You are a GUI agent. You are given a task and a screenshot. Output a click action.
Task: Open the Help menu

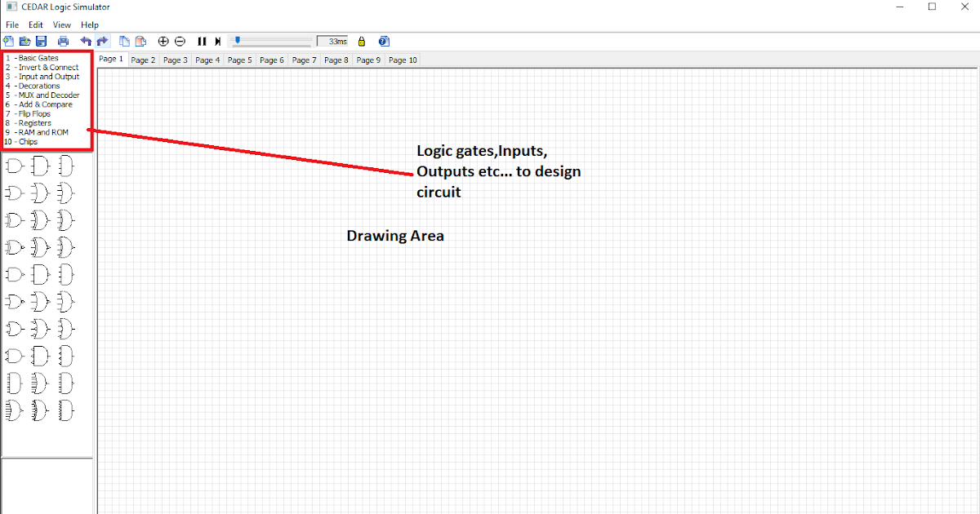click(x=89, y=24)
